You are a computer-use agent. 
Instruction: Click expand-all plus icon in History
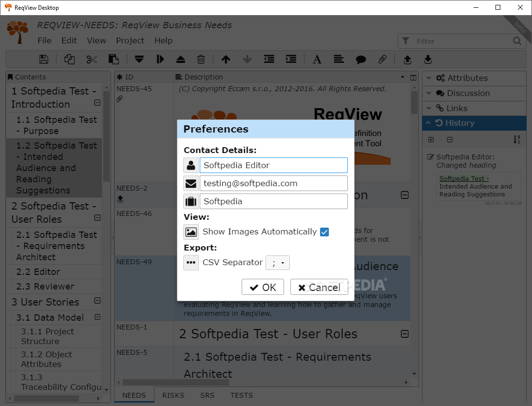(431, 139)
